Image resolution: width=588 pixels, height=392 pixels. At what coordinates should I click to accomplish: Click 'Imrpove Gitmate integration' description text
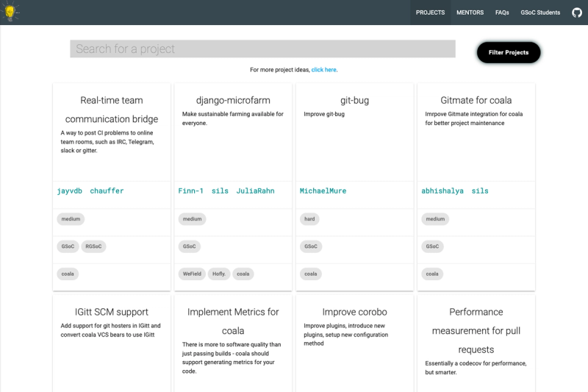[x=473, y=118]
